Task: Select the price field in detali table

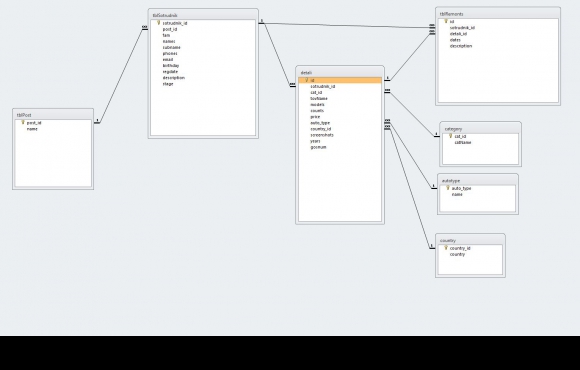Action: click(x=315, y=117)
